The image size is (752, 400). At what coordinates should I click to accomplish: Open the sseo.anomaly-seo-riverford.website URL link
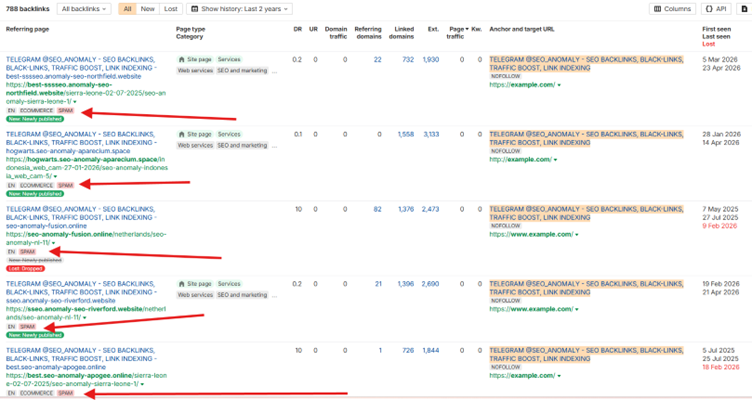point(86,313)
